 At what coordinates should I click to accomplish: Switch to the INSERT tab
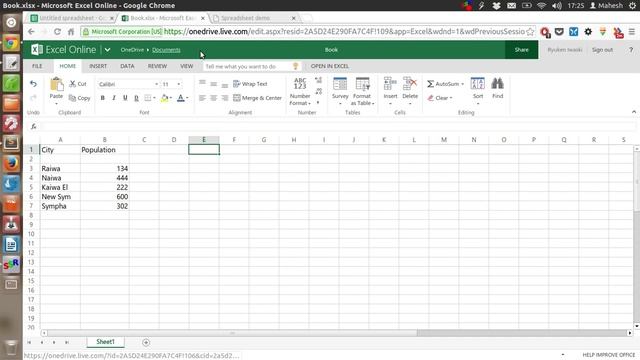click(98, 66)
